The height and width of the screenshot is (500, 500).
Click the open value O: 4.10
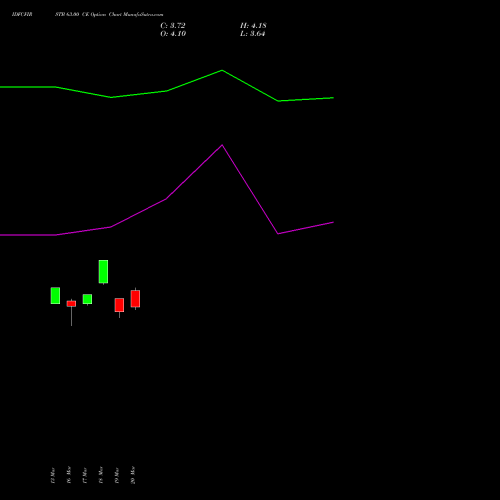(173, 34)
